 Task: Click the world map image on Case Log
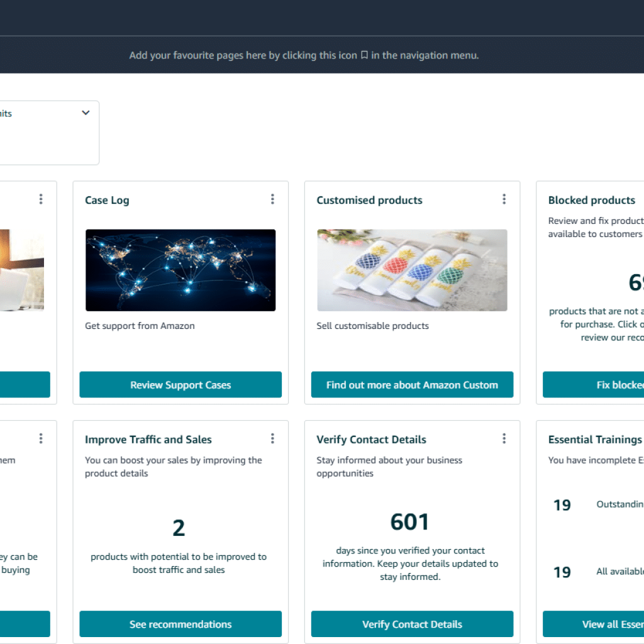pyautogui.click(x=180, y=269)
